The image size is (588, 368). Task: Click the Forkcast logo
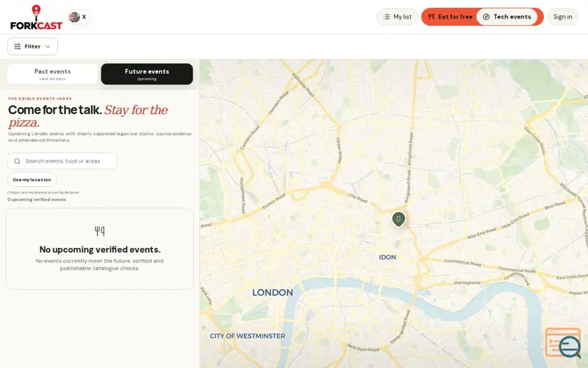tap(36, 17)
